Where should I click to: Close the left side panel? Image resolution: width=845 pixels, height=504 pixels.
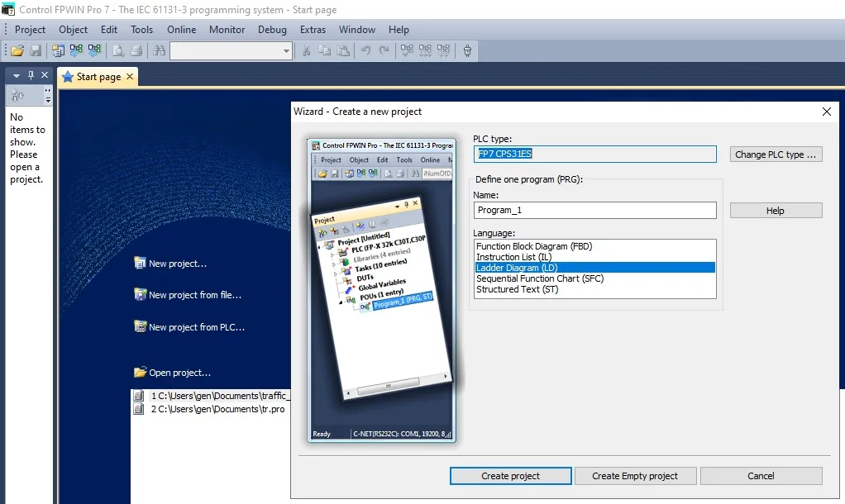tap(45, 75)
